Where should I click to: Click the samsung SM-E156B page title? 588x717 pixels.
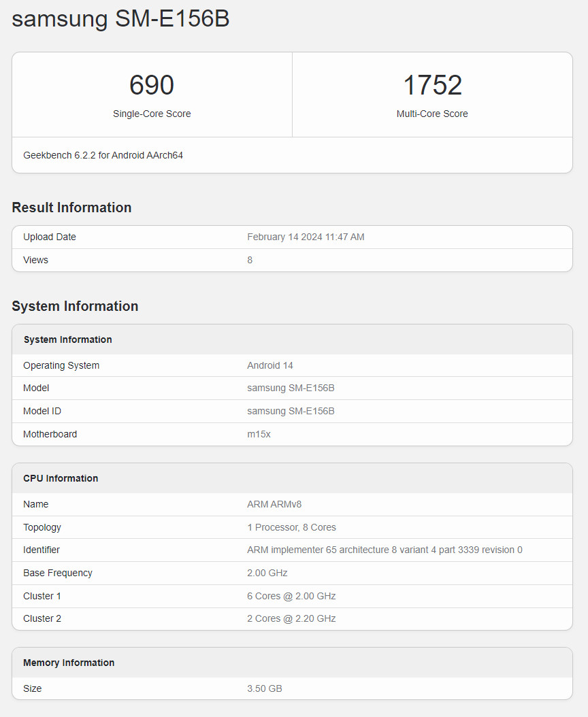click(120, 19)
